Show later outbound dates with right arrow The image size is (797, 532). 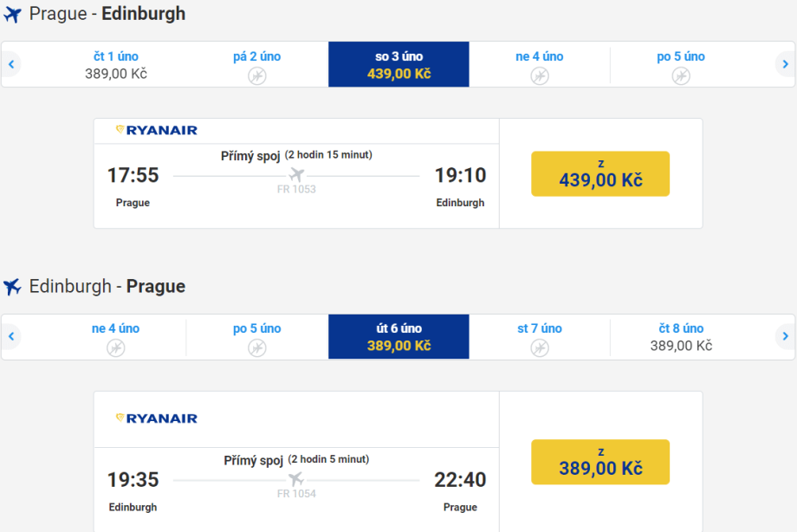785,64
